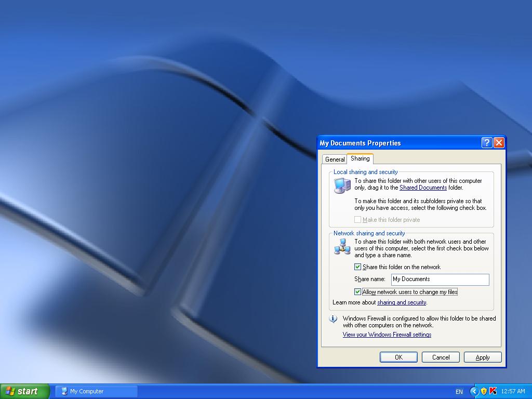Switch to the General tab
The height and width of the screenshot is (399, 532).
pos(335,159)
